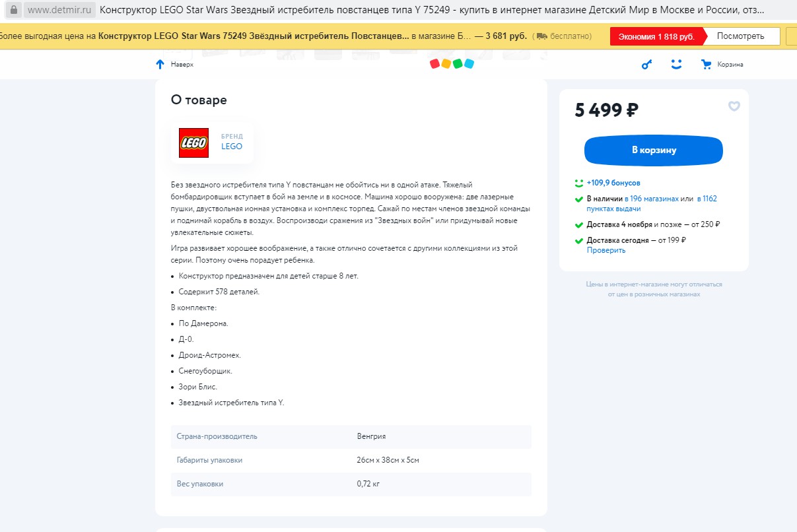Image resolution: width=797 pixels, height=532 pixels.
Task: Open the Detmir colorful logo home
Action: [452, 64]
